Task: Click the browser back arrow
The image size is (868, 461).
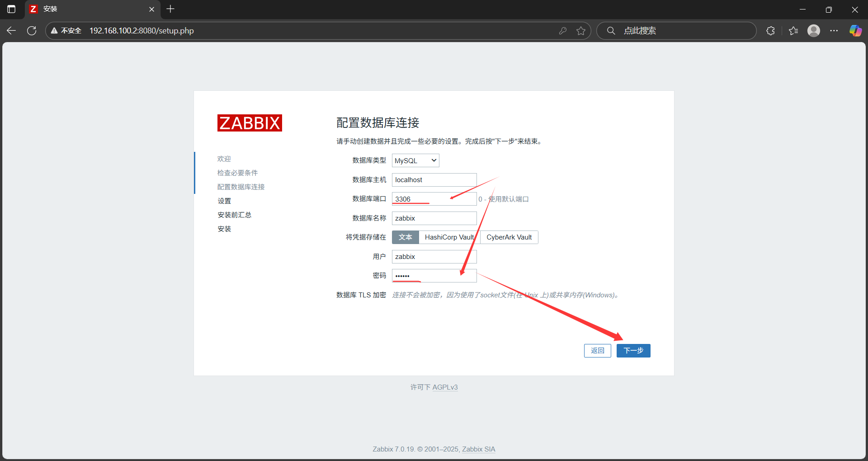Action: (x=11, y=31)
